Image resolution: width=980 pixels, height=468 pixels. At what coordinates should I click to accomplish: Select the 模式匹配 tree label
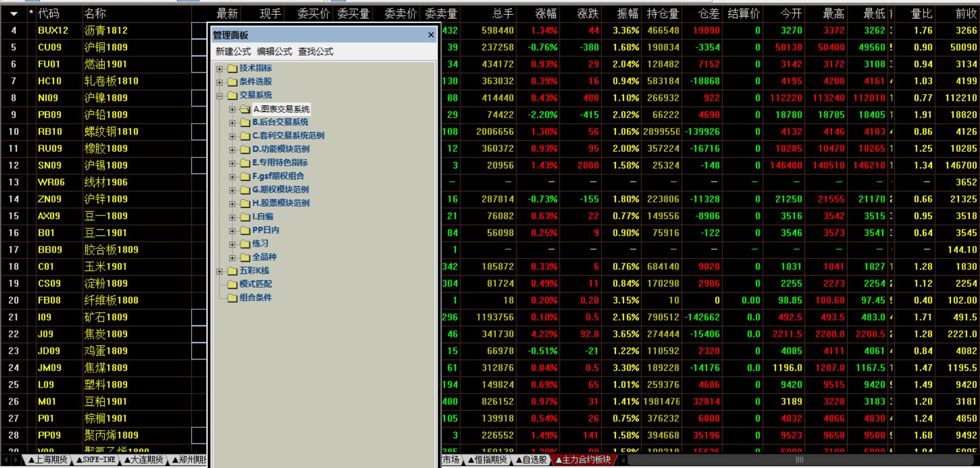256,284
